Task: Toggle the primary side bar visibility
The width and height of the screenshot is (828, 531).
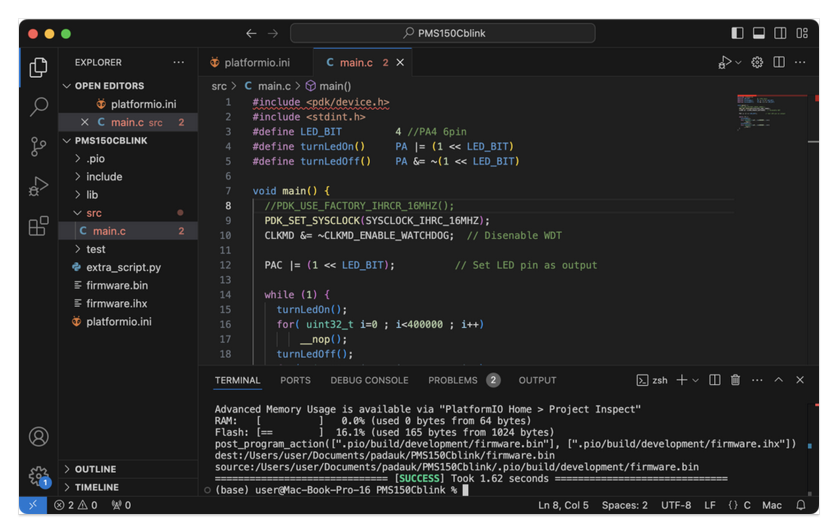Action: coord(737,33)
